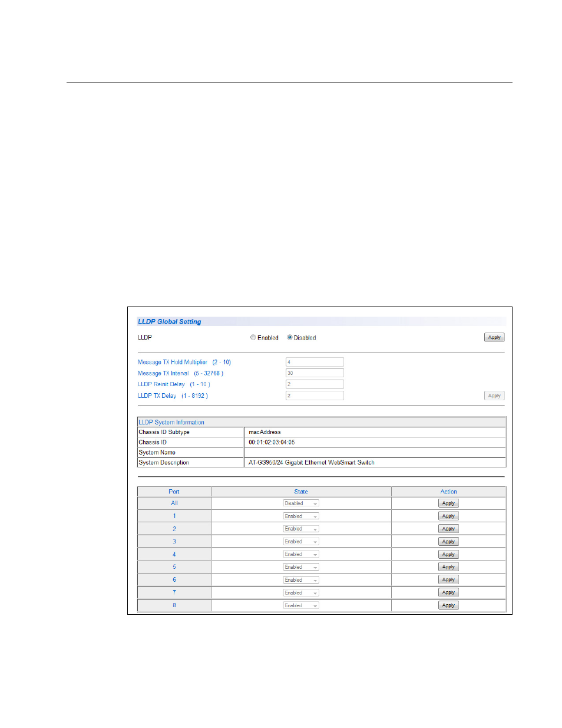Focus the LLDP Reinit Delay field

coord(315,384)
